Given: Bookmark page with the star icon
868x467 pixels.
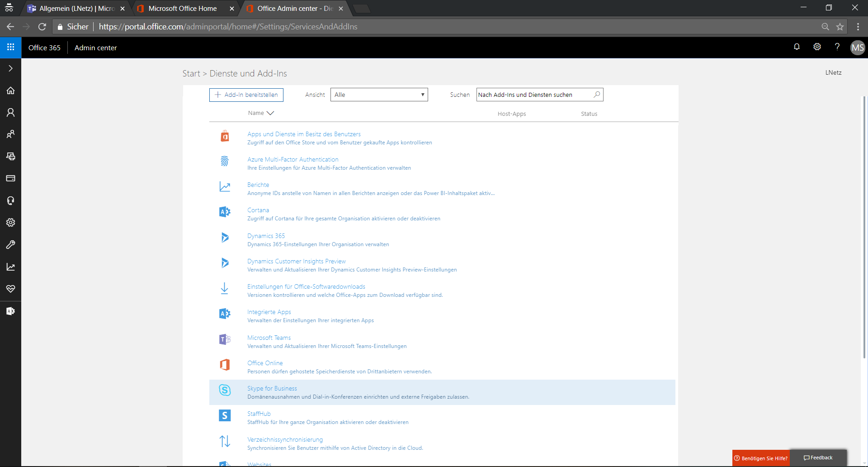Looking at the screenshot, I should point(840,27).
